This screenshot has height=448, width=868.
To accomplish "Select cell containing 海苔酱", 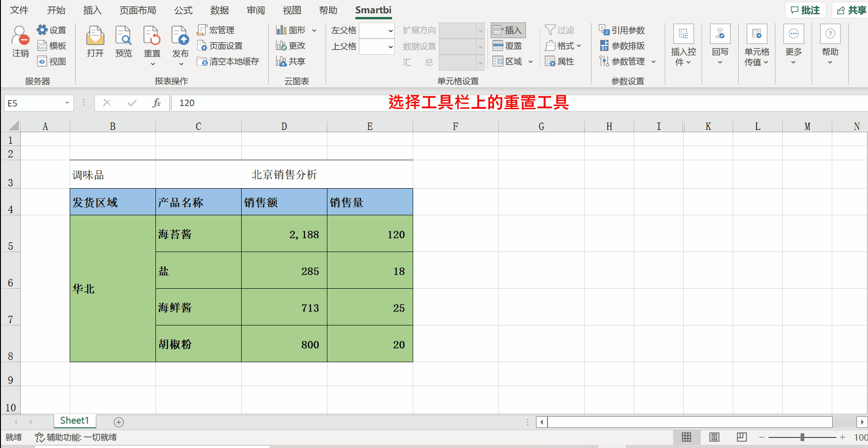I will 198,234.
